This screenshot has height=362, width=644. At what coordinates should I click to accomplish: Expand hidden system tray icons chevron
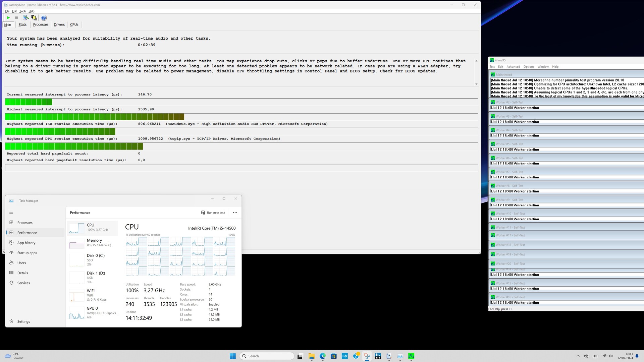578,356
